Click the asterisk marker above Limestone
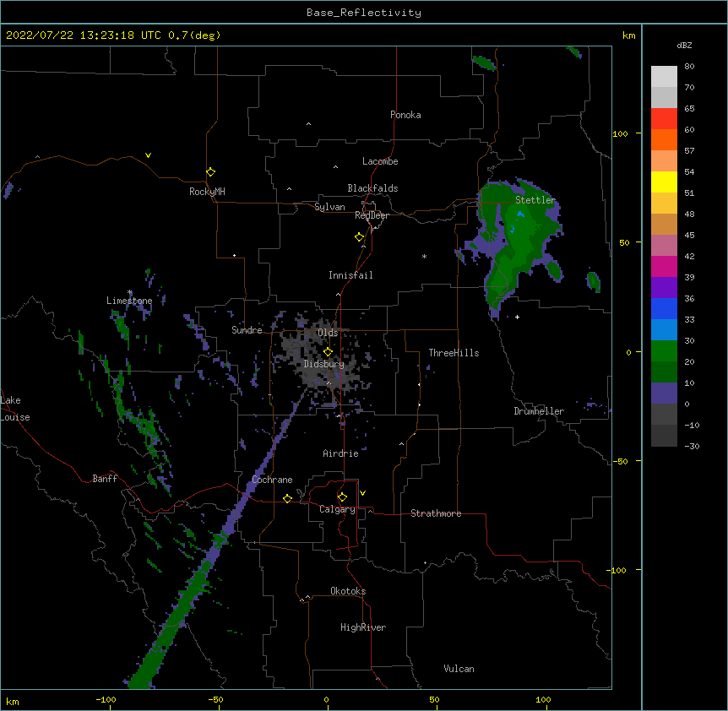Viewport: 728px width, 711px height. coord(130,292)
